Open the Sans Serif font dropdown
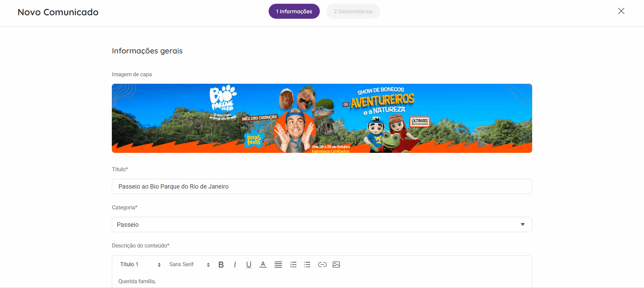Image resolution: width=644 pixels, height=288 pixels. point(189,265)
